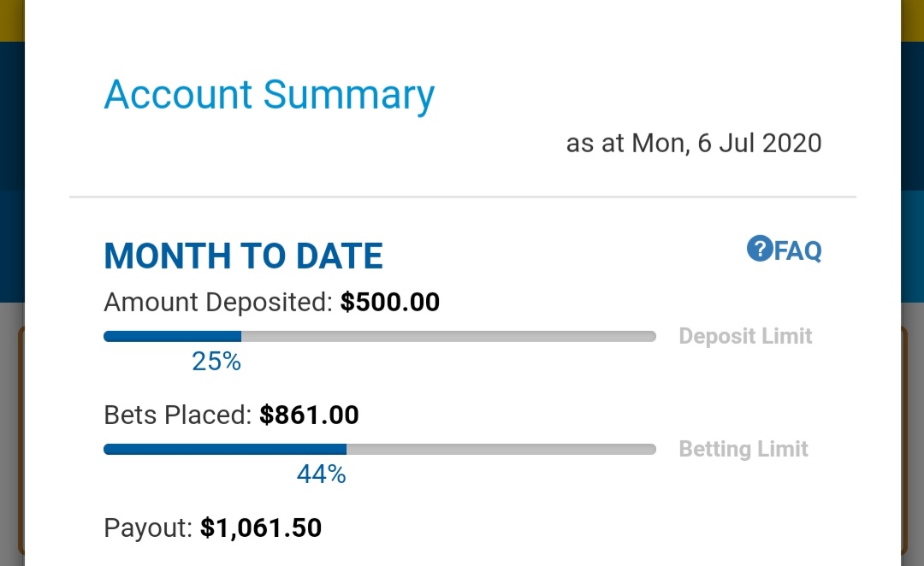Select the Betting Limit label
This screenshot has height=566, width=924.
(x=743, y=450)
